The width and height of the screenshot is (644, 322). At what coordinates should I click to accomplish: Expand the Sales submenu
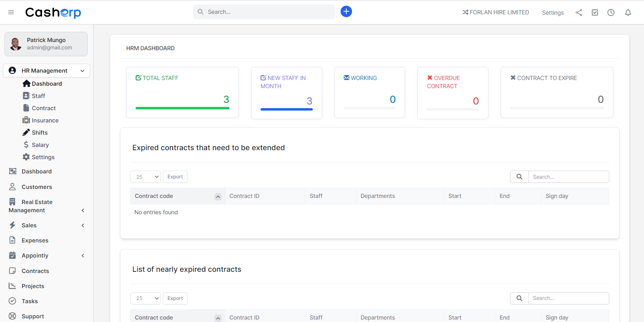(83, 225)
